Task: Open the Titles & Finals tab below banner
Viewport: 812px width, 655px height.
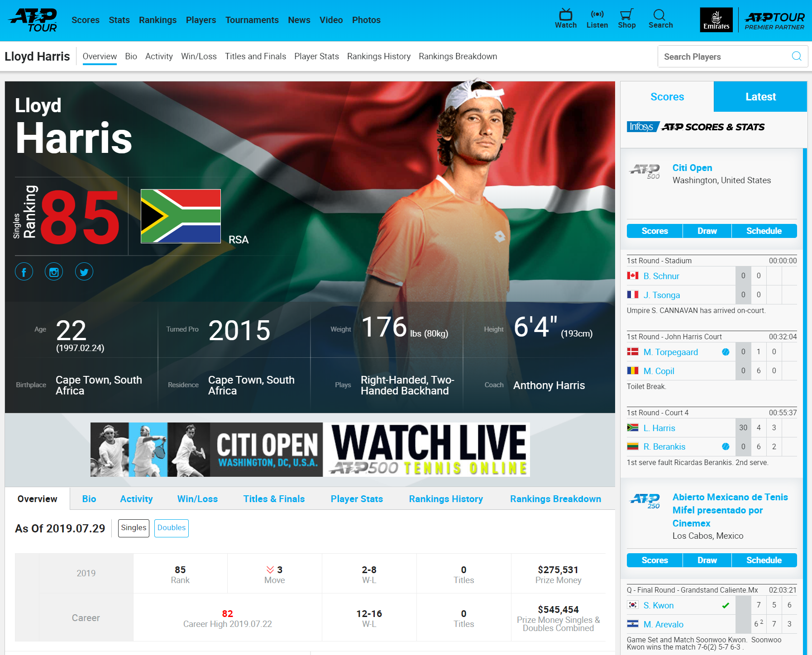Action: tap(274, 498)
